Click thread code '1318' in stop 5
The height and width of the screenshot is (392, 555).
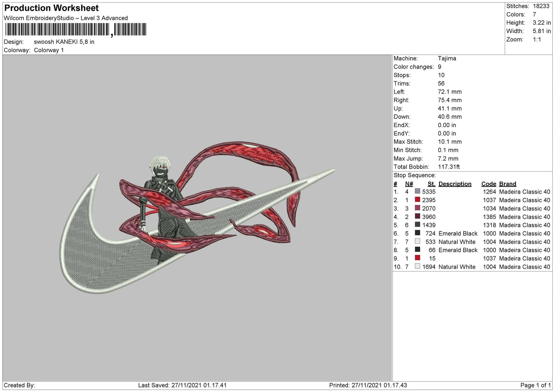[x=489, y=225]
